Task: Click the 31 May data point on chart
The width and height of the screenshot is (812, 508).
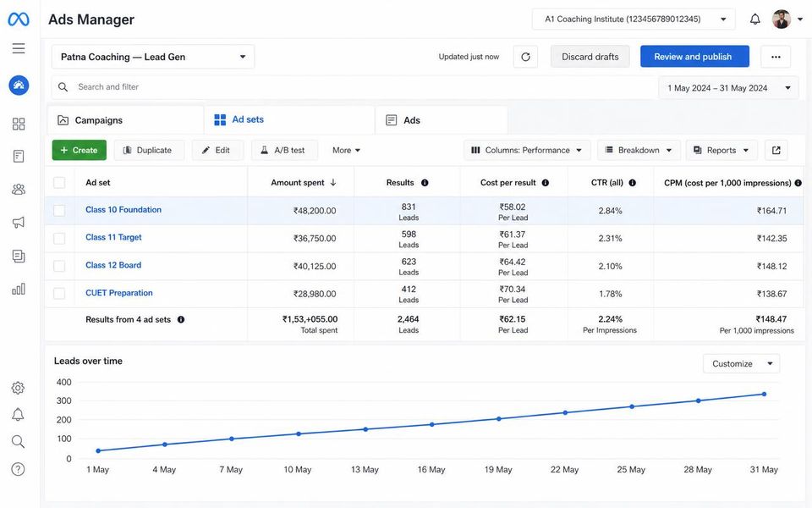Action: coord(764,395)
